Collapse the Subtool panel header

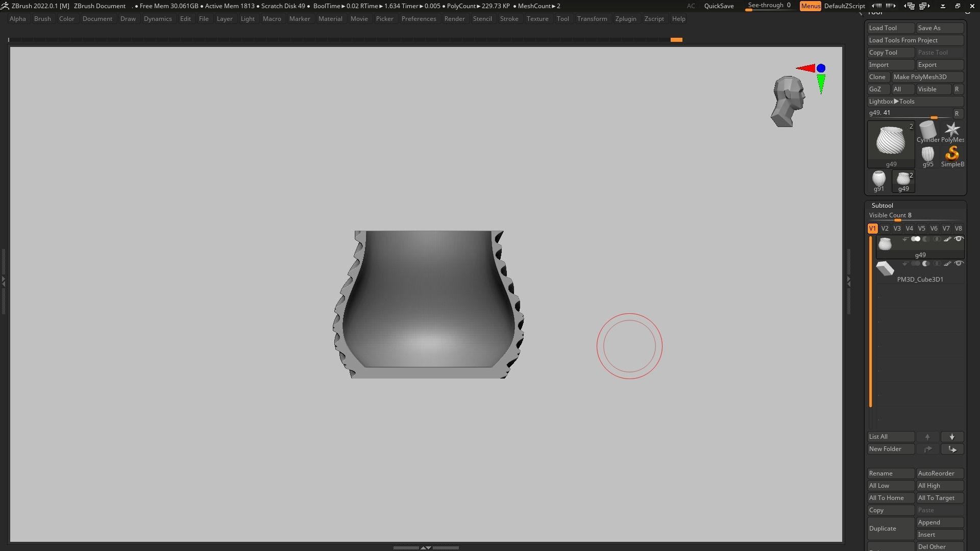(x=882, y=206)
